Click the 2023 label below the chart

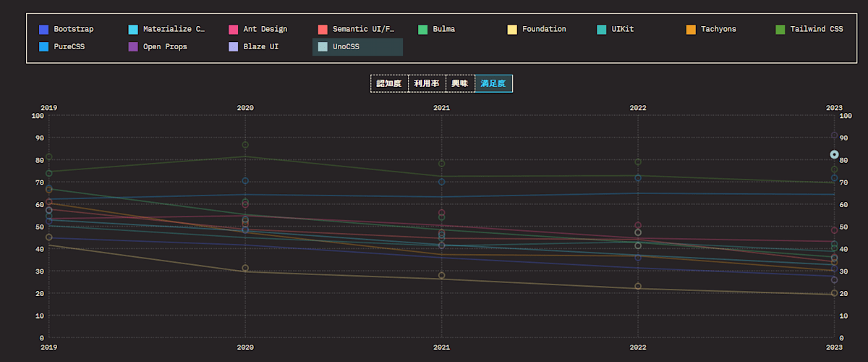coord(834,347)
